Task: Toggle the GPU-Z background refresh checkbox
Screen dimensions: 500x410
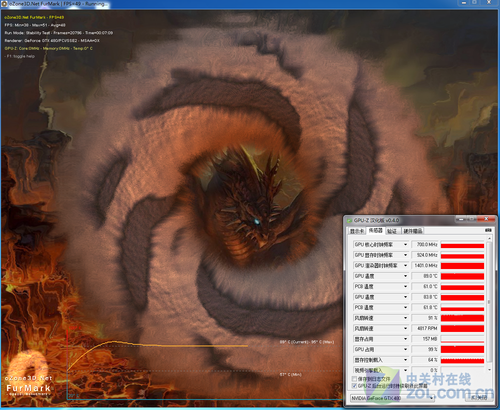Action: (x=354, y=386)
